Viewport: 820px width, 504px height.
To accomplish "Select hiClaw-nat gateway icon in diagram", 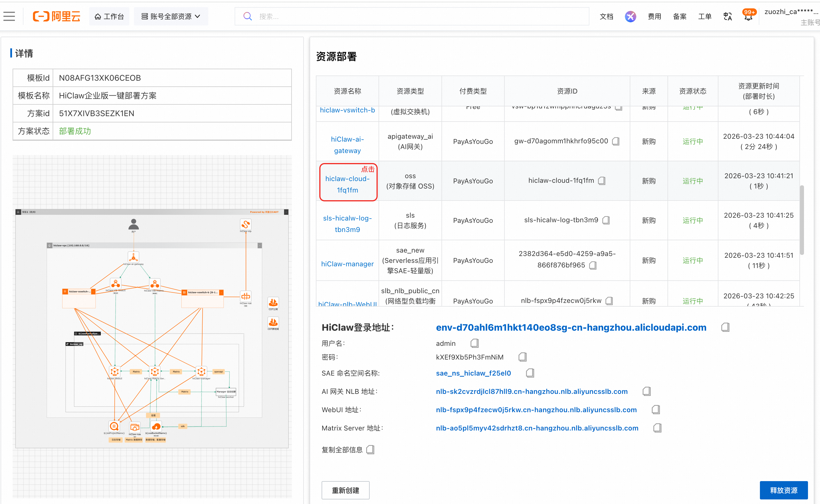I will click(x=246, y=296).
